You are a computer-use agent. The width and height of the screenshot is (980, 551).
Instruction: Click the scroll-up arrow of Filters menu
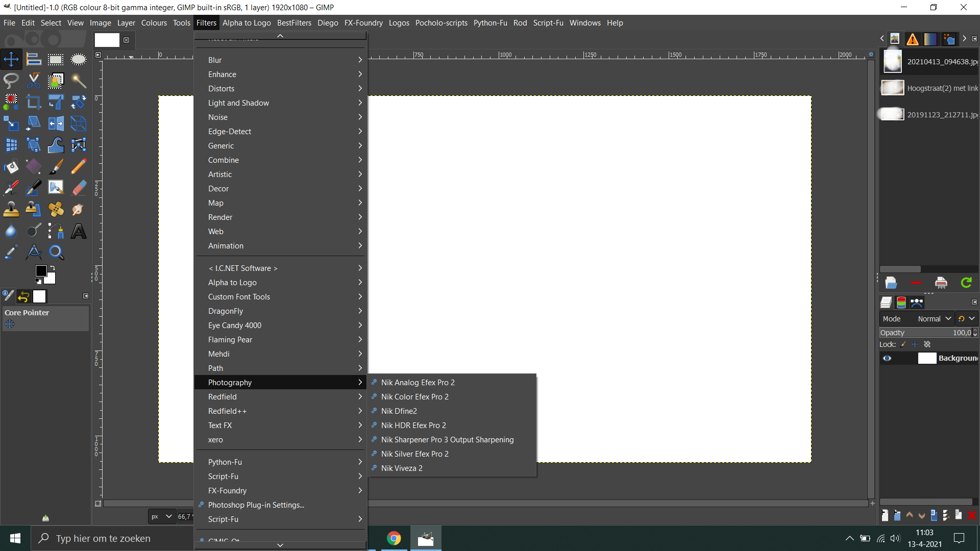[280, 36]
